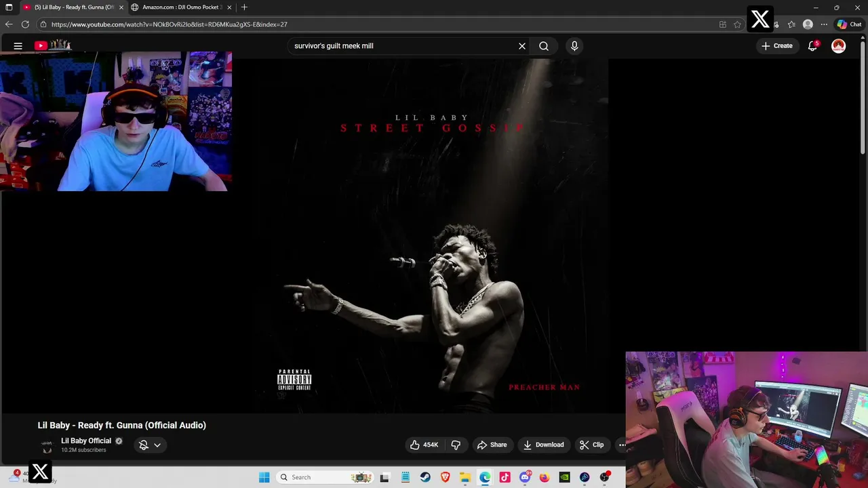Click the taskbar Search box

coord(325,477)
